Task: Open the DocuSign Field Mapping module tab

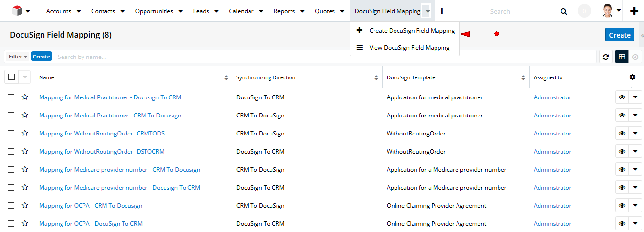Action: pos(388,11)
